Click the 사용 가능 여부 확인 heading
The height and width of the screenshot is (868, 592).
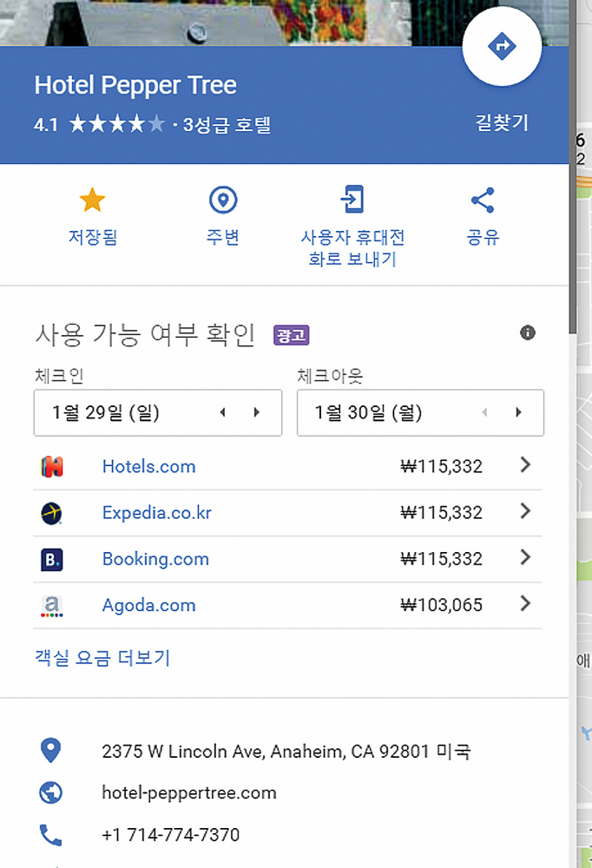(145, 334)
